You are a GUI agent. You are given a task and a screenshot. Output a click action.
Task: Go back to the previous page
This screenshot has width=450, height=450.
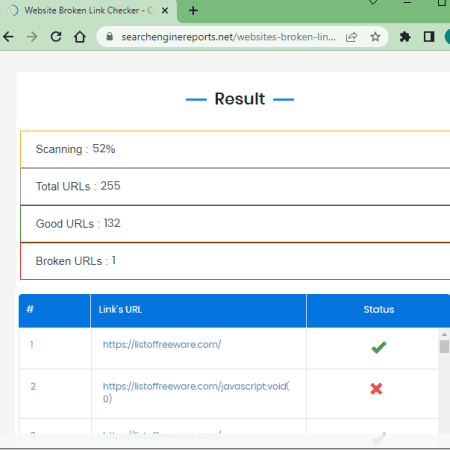coord(8,37)
